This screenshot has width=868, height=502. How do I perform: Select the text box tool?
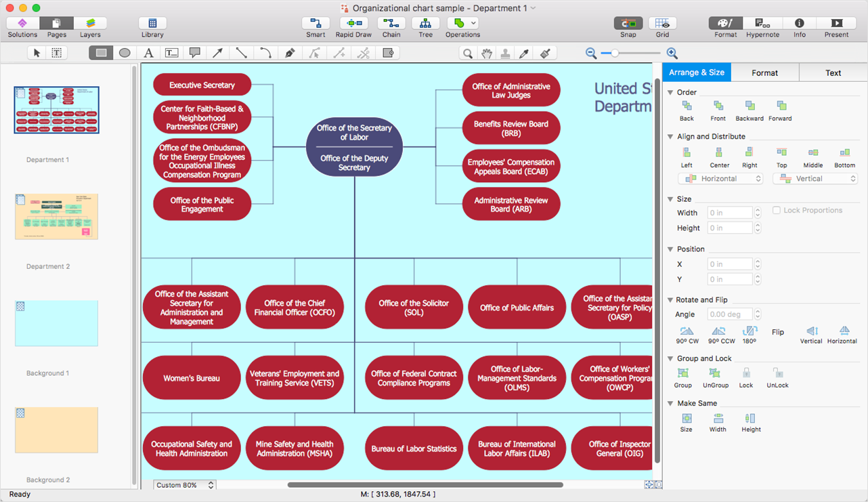click(172, 53)
